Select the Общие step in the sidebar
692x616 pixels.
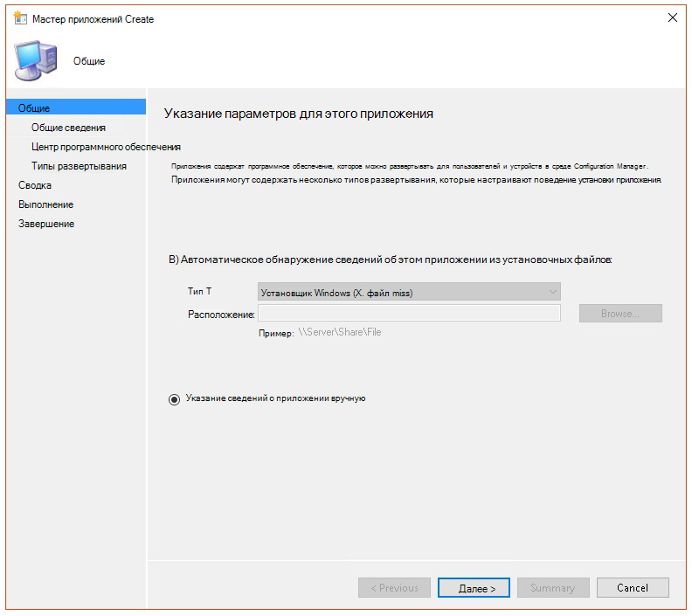[76, 107]
